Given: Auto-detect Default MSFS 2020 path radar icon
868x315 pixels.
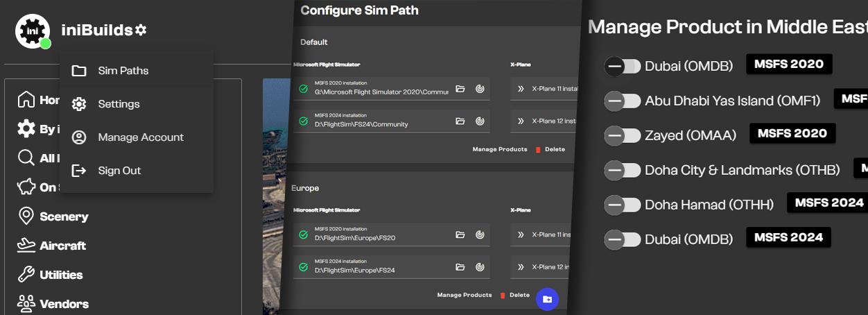Looking at the screenshot, I should (480, 89).
